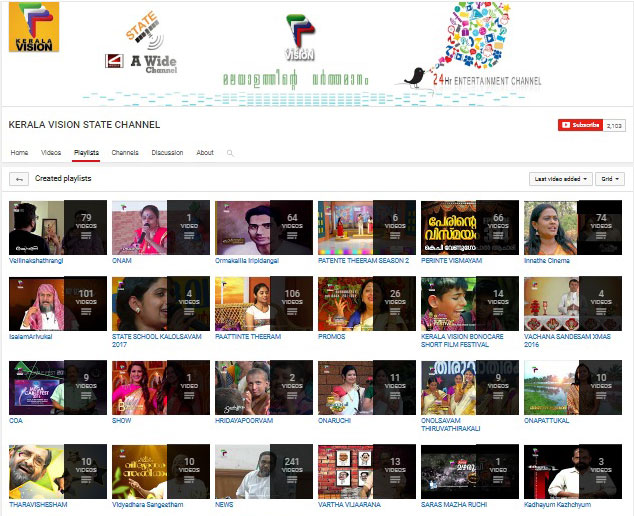Open the NEWS playlist thumbnail image
The width and height of the screenshot is (634, 516).
(x=264, y=472)
